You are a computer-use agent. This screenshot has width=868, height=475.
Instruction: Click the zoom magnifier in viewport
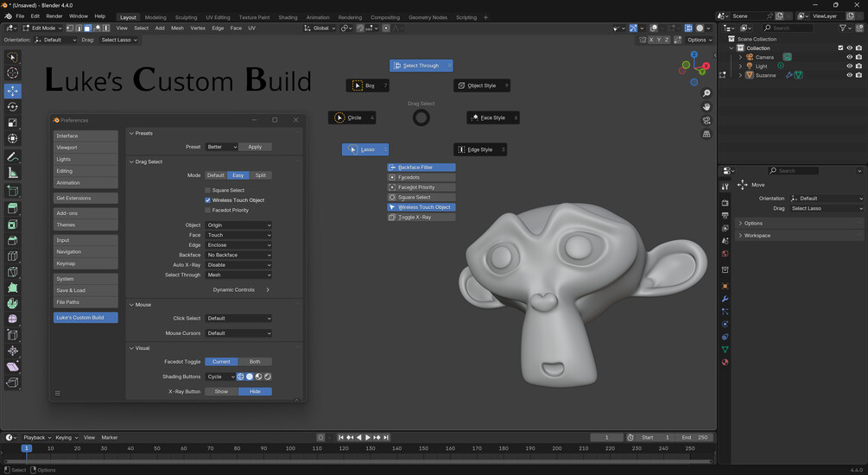(706, 93)
